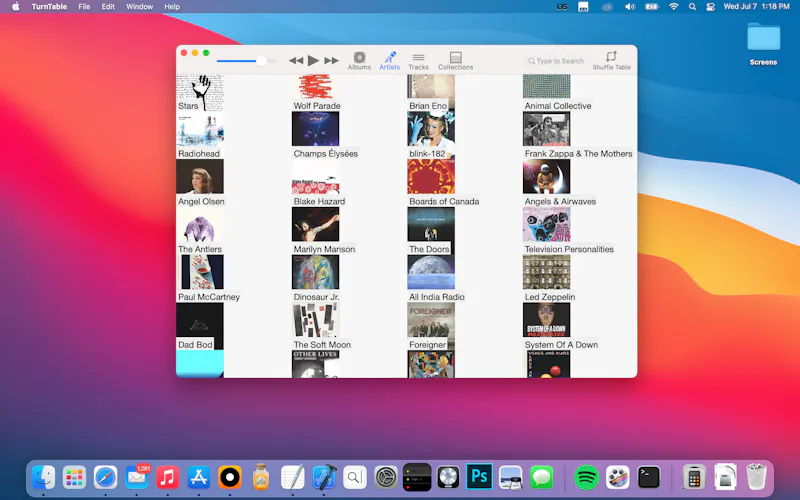Launch Photoshop from the dock

point(479,477)
